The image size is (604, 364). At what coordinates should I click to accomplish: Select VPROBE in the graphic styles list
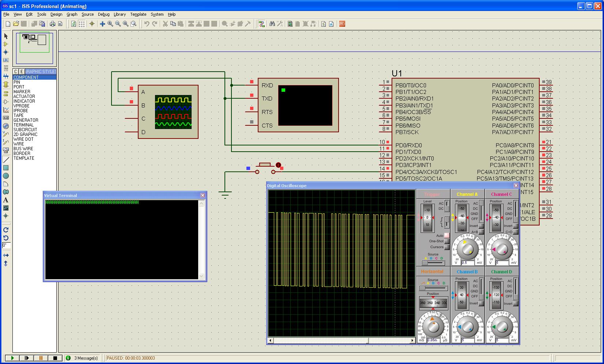click(22, 106)
